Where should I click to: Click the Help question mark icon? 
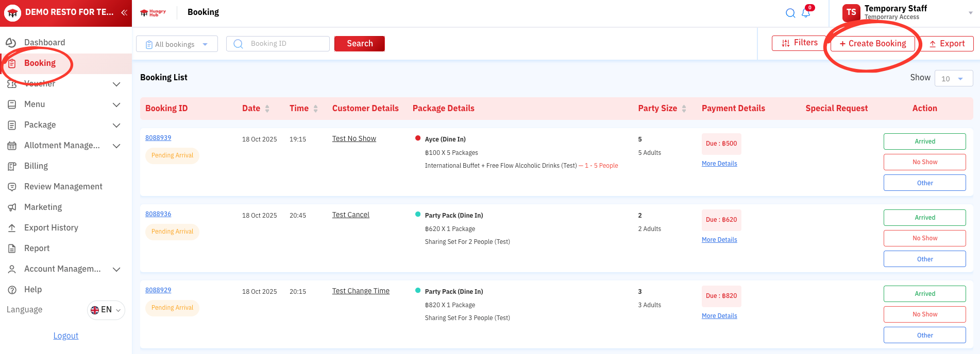tap(12, 290)
